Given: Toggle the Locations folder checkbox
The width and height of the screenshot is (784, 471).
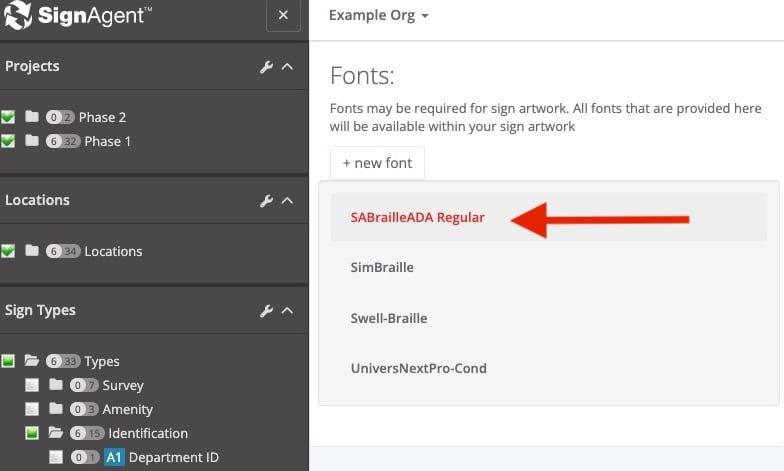Looking at the screenshot, I should (x=8, y=251).
